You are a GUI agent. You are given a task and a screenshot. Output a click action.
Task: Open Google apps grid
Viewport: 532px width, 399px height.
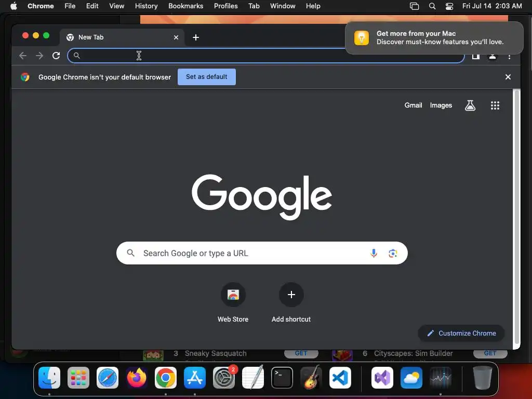(x=495, y=105)
